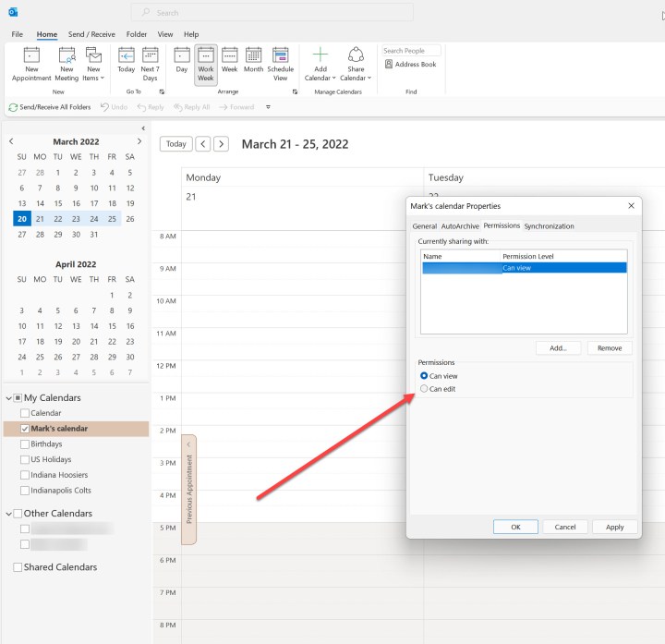Open the View ribbon tab

point(165,34)
